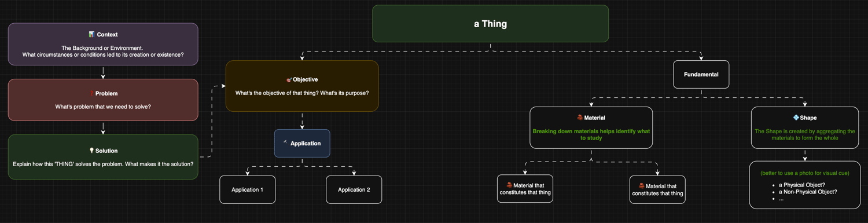The height and width of the screenshot is (223, 868).
Task: Click the bold 'Material' title text
Action: pos(594,118)
